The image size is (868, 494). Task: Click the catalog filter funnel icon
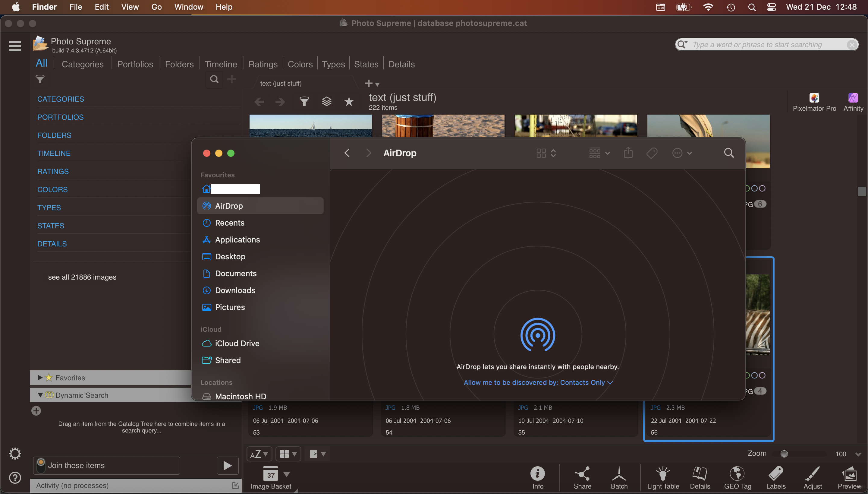(40, 79)
